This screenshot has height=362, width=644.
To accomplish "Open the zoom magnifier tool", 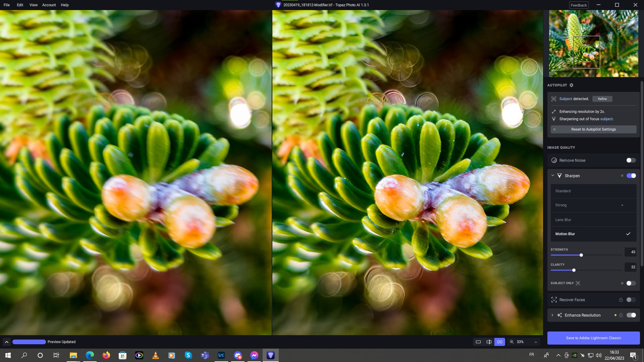I will (x=512, y=342).
